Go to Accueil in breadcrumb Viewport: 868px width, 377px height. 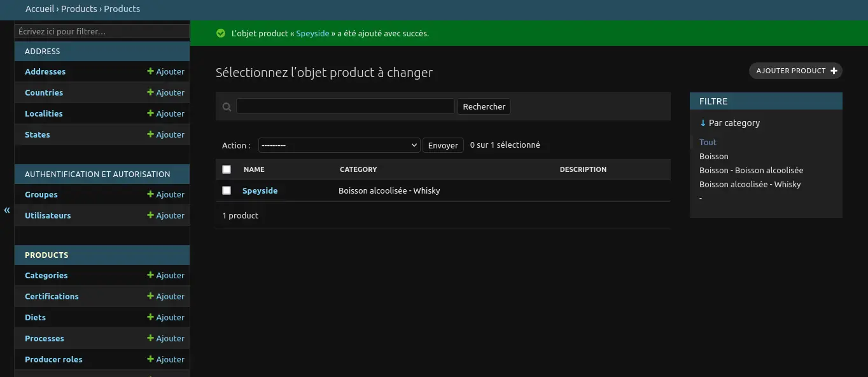(x=39, y=9)
